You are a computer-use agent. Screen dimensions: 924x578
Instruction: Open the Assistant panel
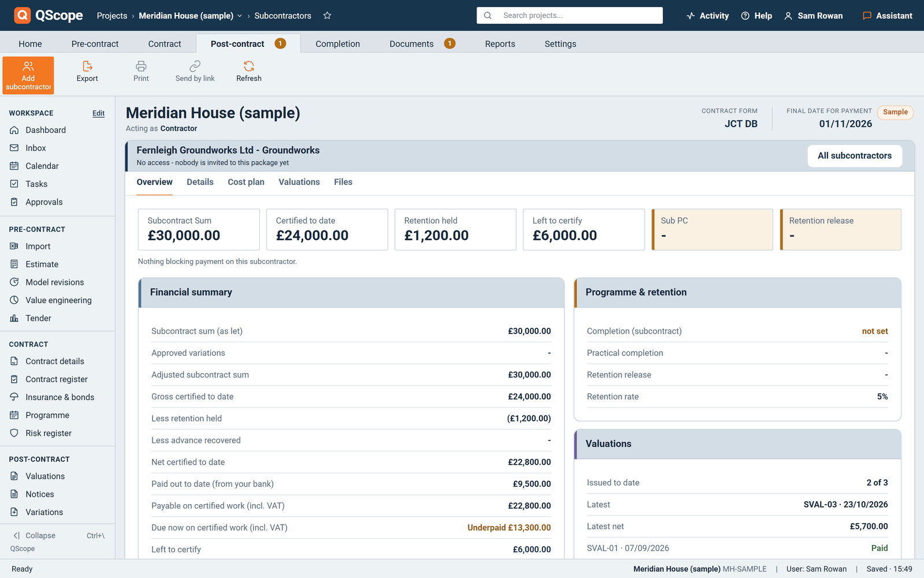[x=888, y=16]
